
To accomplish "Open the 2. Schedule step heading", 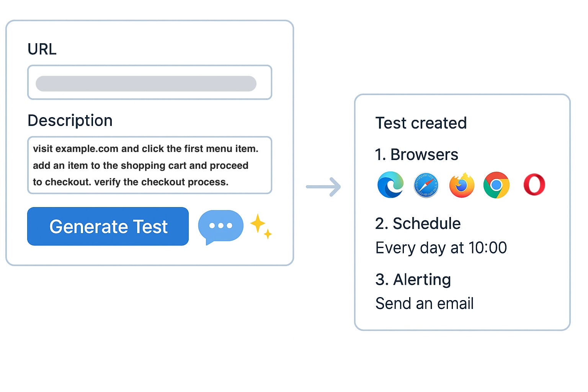I will click(418, 224).
